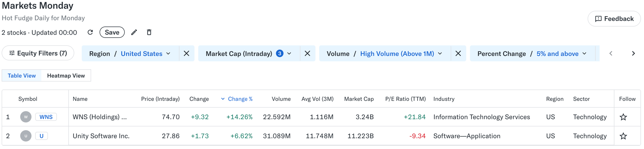644x149 pixels.
Task: Open the Feedback button
Action: pyautogui.click(x=614, y=19)
